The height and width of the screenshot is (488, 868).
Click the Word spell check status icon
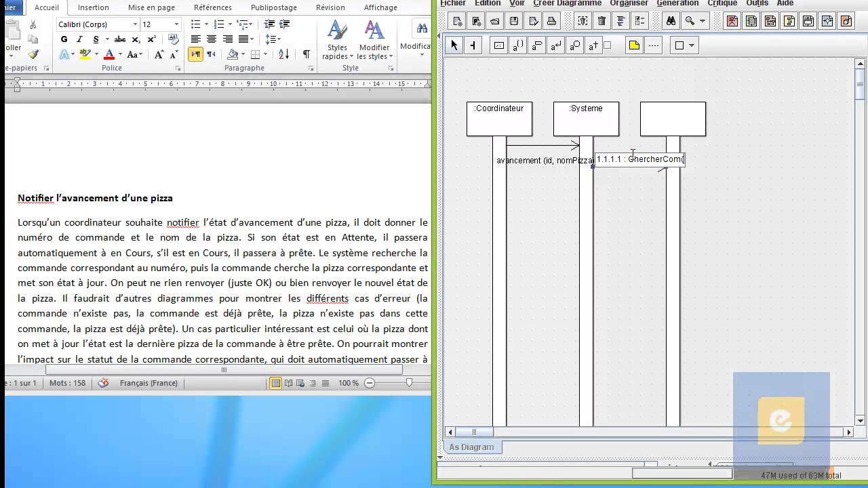click(x=103, y=383)
